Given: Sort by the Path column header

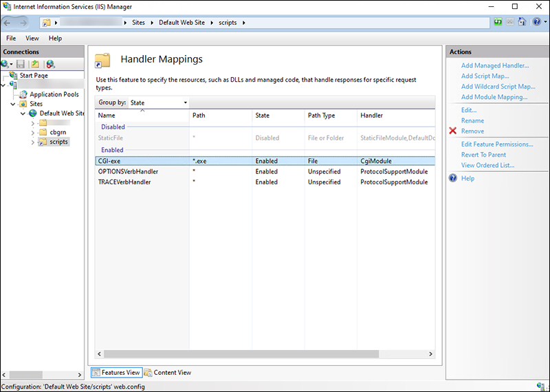Looking at the screenshot, I should tap(221, 115).
